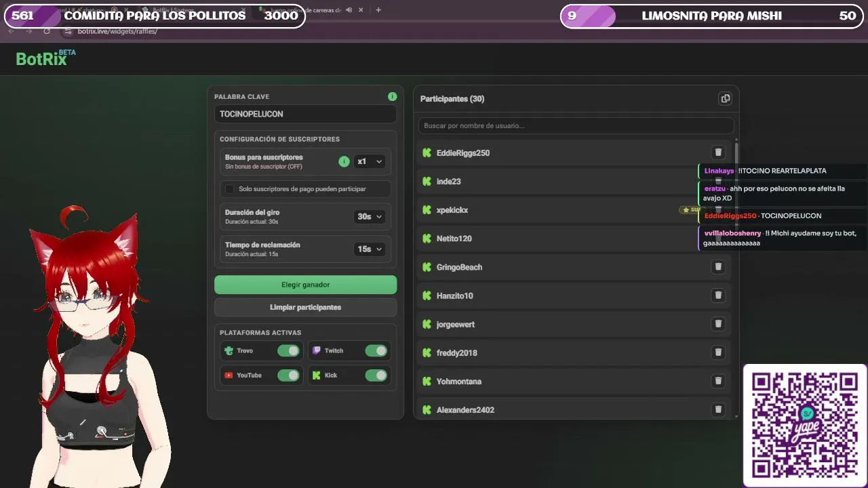The width and height of the screenshot is (868, 488).
Task: Click the green info icon beside Palabra Clave
Action: pos(392,97)
